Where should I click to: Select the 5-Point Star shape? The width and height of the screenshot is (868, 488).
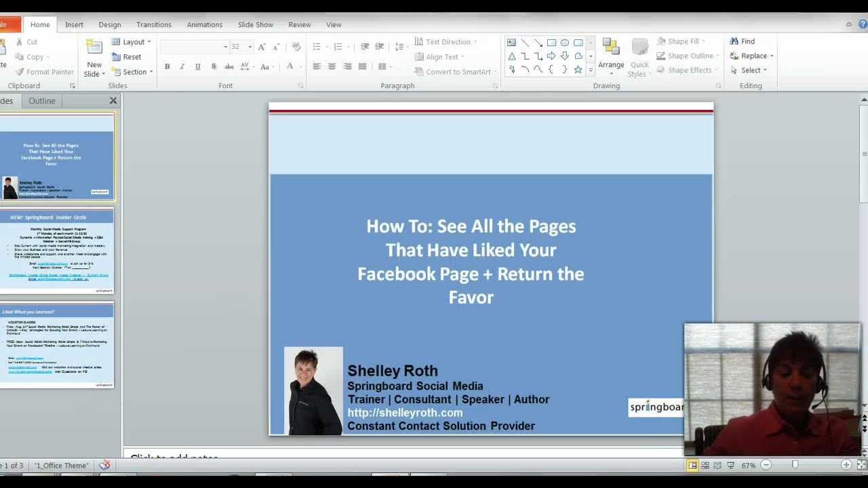point(578,69)
